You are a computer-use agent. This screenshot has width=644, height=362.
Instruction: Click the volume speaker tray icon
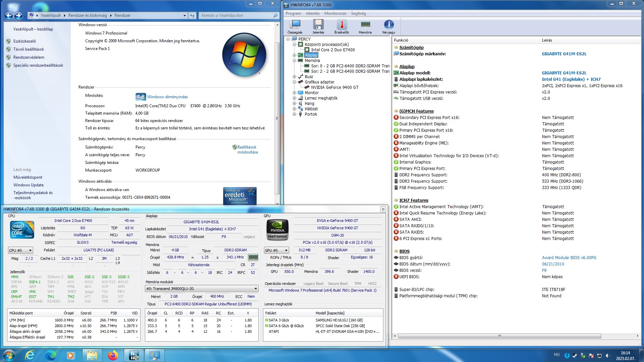pos(607,356)
